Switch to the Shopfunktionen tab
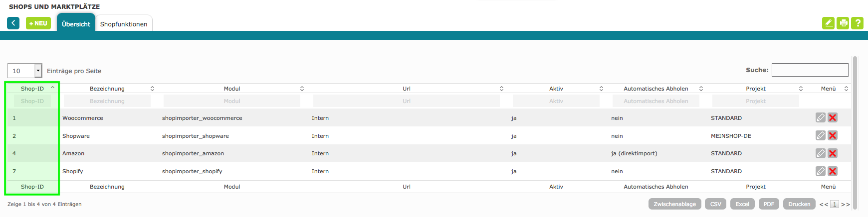Viewport: 868px width, 217px height. pyautogui.click(x=124, y=24)
